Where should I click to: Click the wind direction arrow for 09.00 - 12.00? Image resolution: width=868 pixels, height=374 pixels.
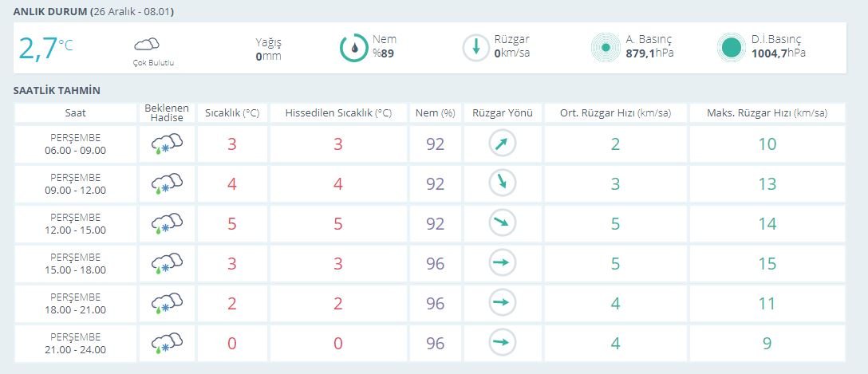click(x=503, y=183)
